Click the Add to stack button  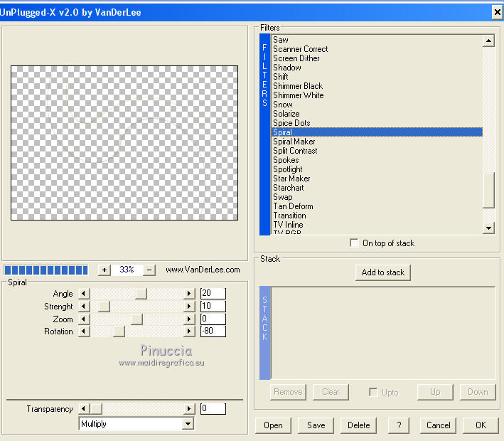pos(382,272)
